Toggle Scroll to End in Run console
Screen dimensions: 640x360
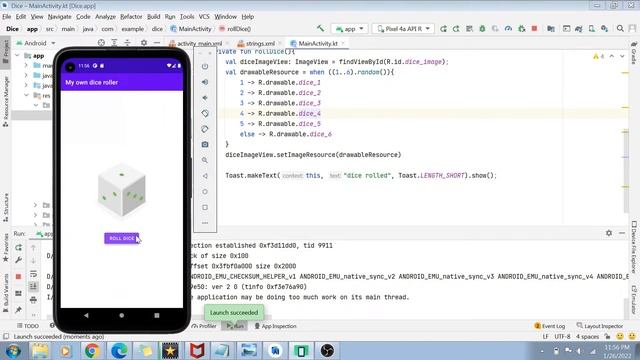[x=33, y=287]
